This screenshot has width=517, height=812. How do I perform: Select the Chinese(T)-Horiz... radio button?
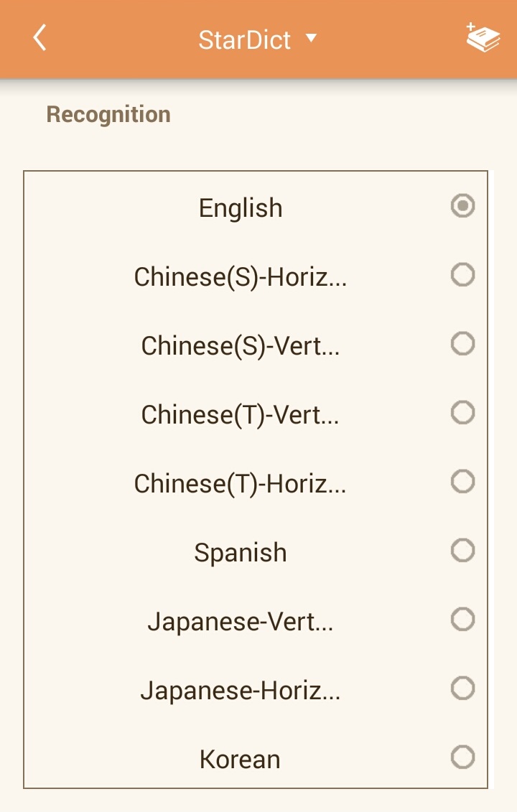click(x=462, y=481)
